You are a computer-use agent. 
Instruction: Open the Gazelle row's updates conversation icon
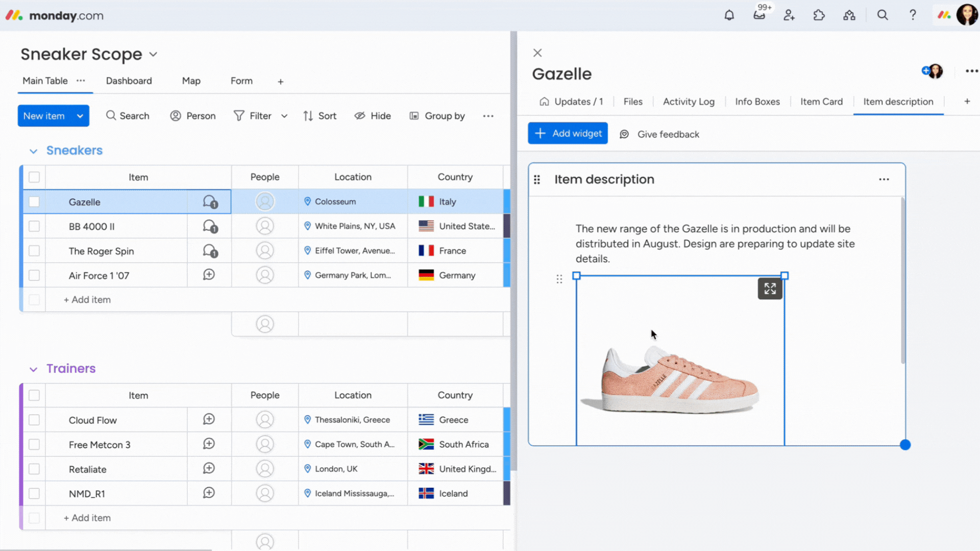(210, 202)
